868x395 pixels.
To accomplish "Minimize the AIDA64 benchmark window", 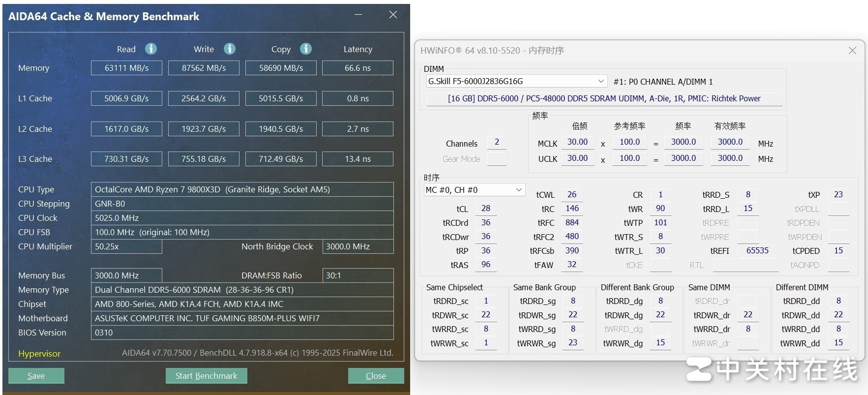I will pyautogui.click(x=358, y=15).
